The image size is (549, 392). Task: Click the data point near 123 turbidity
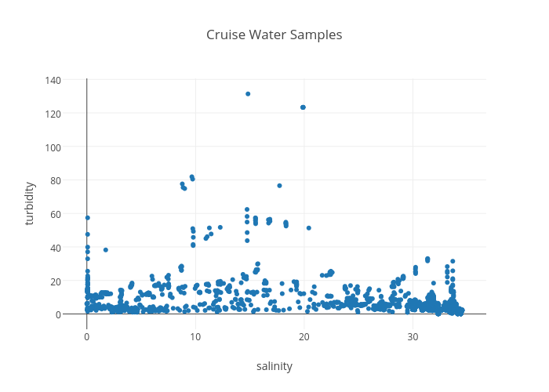coord(303,107)
